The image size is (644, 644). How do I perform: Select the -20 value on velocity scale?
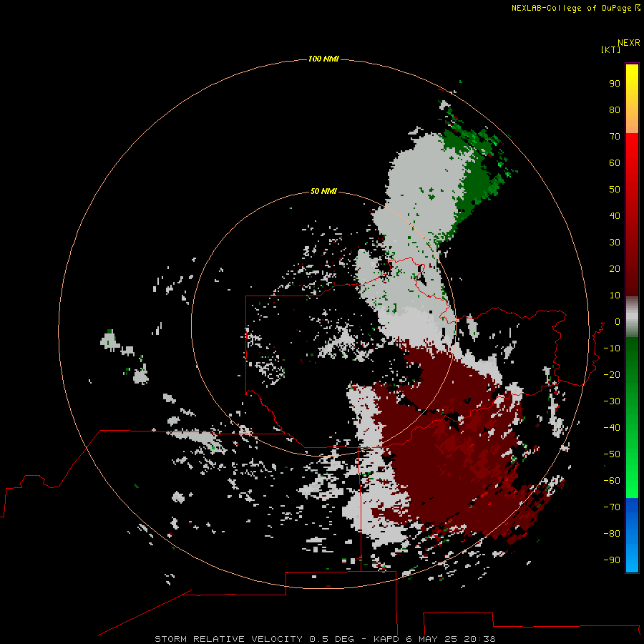612,374
